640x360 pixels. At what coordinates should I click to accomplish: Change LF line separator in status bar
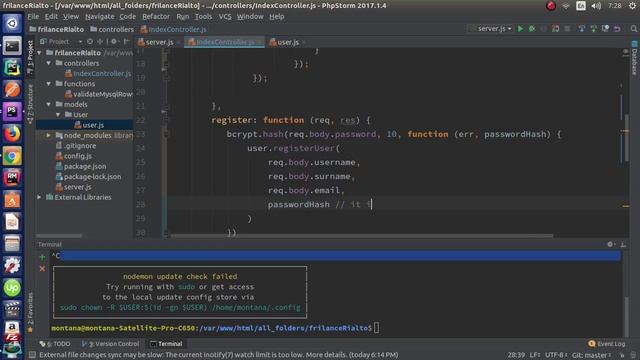(535, 355)
